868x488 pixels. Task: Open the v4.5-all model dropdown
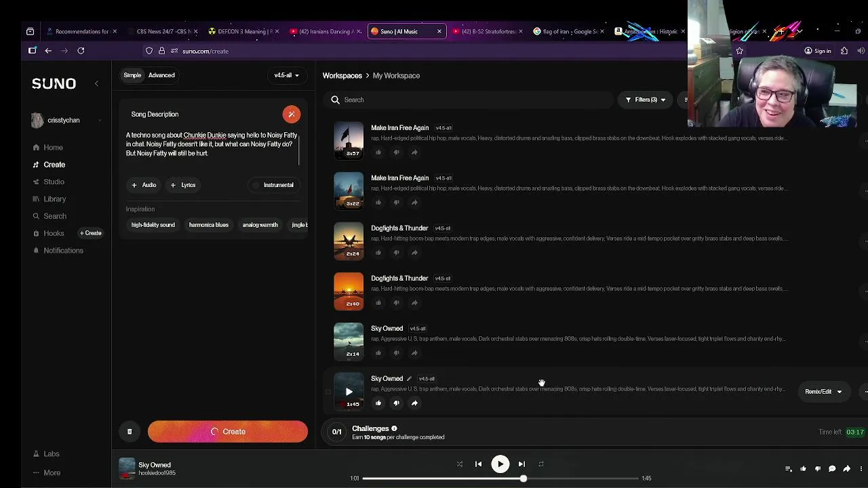click(286, 75)
